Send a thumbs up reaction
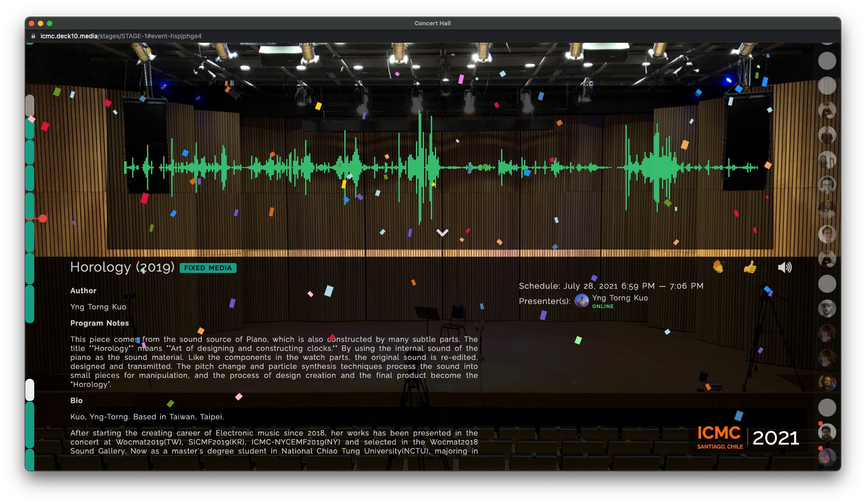The width and height of the screenshot is (866, 504). (x=750, y=267)
